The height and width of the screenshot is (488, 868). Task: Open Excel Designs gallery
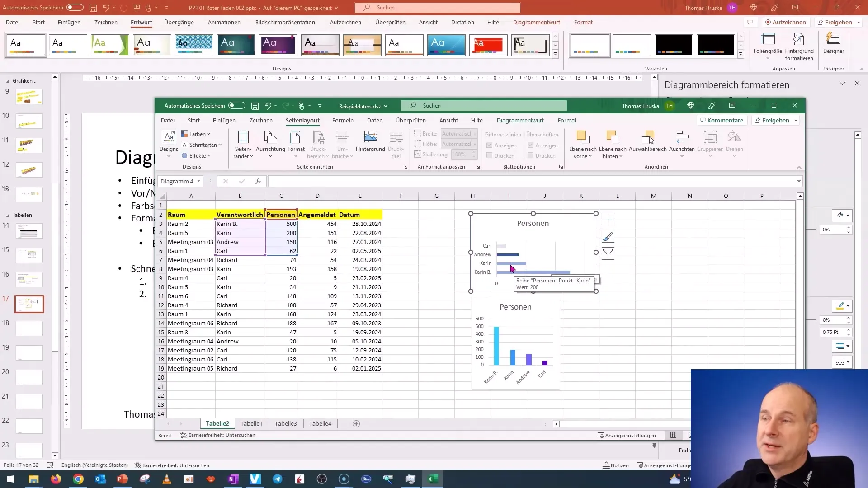click(x=169, y=145)
